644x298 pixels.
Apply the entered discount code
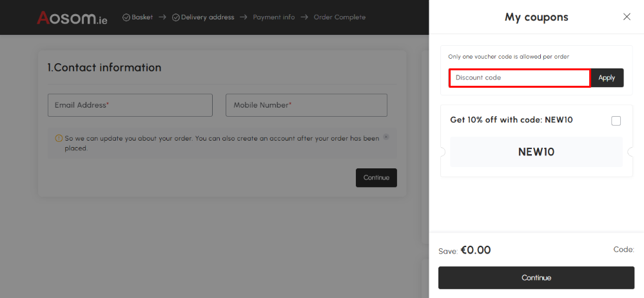[x=607, y=77]
